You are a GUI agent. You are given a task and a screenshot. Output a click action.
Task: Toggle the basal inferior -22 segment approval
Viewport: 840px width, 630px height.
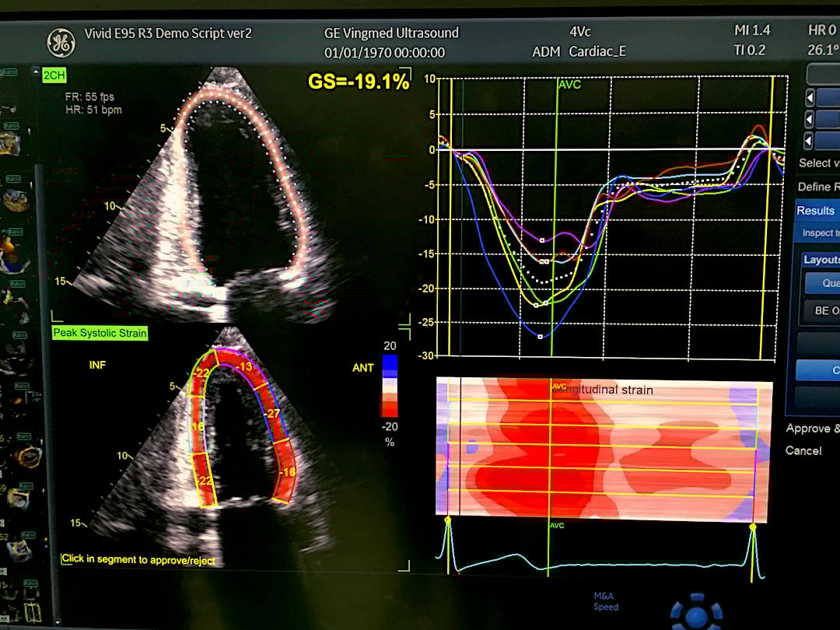pos(205,481)
